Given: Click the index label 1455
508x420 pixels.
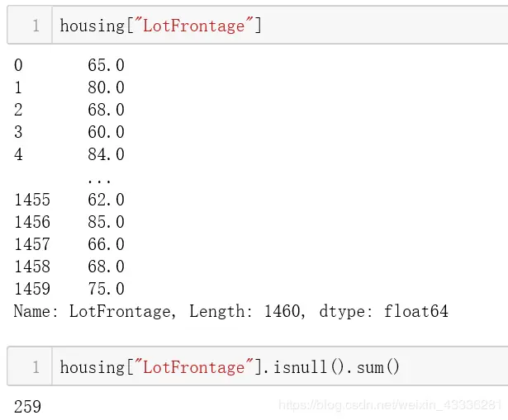Looking at the screenshot, I should (32, 200).
